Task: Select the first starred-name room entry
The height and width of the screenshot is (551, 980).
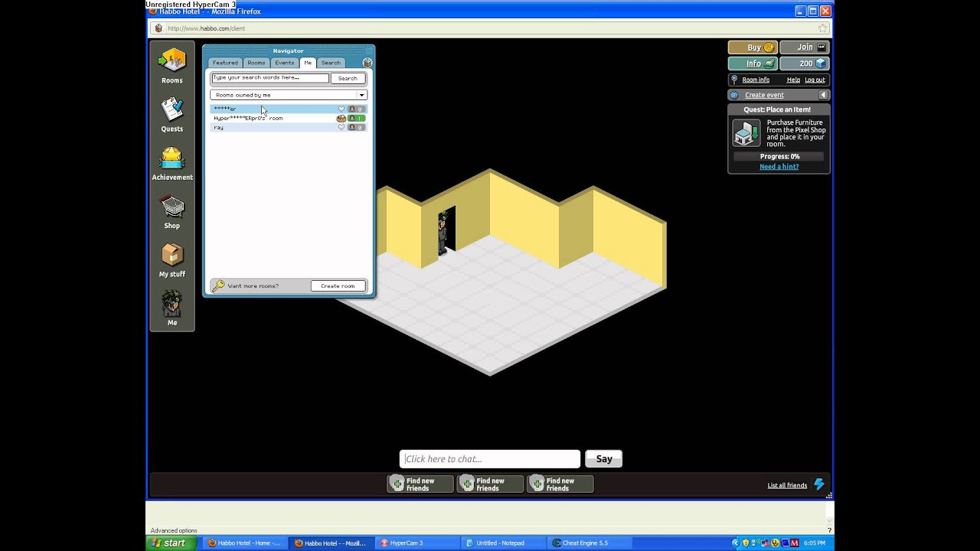Action: (289, 109)
